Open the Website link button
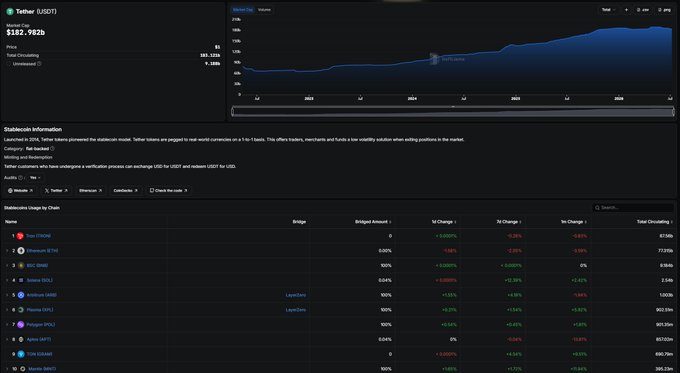Viewport: 680px width, 373px height. (x=20, y=190)
